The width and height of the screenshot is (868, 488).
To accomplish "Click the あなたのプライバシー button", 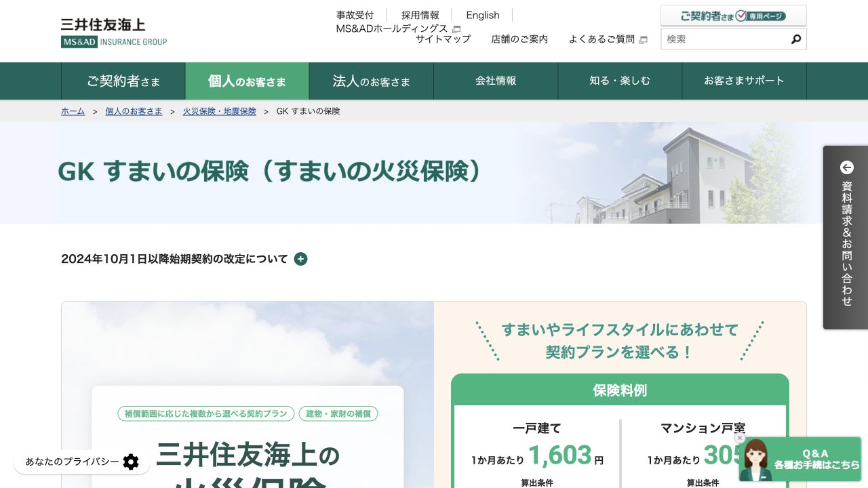I will click(x=82, y=462).
